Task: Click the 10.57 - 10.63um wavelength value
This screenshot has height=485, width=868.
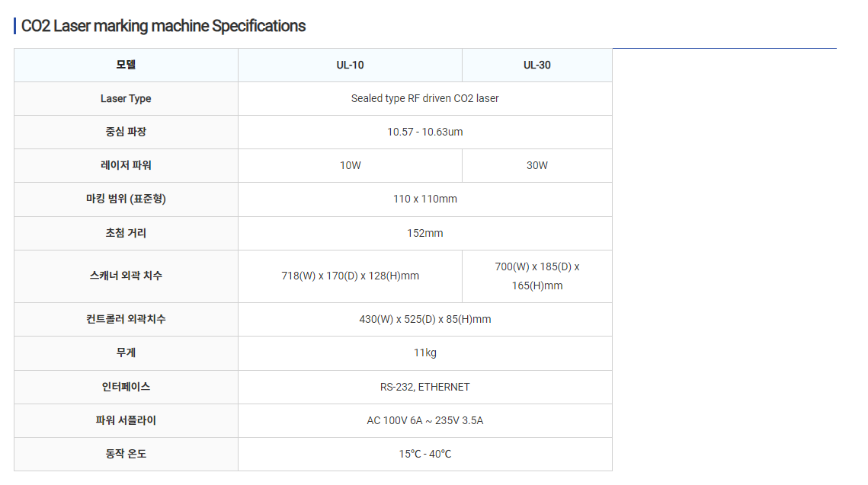Action: coord(424,132)
